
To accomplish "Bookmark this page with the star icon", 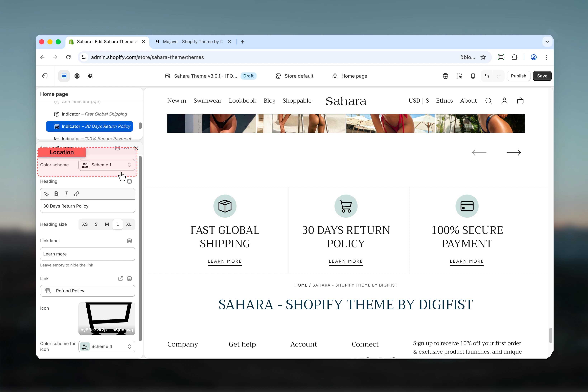I will pos(483,57).
